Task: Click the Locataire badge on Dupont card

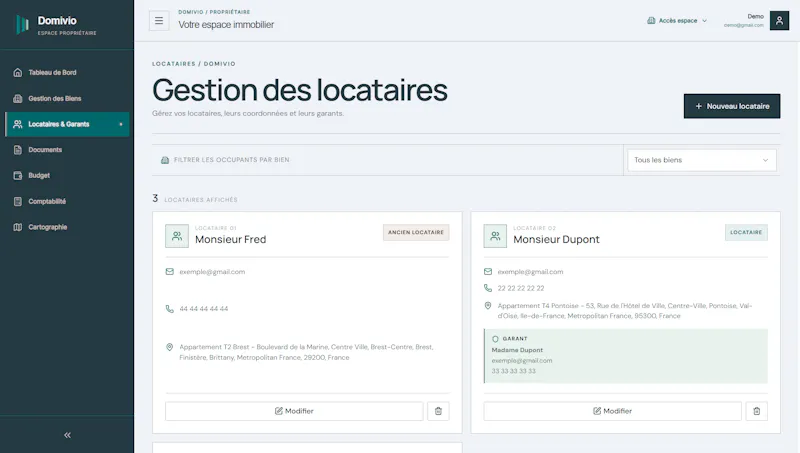Action: [x=746, y=233]
